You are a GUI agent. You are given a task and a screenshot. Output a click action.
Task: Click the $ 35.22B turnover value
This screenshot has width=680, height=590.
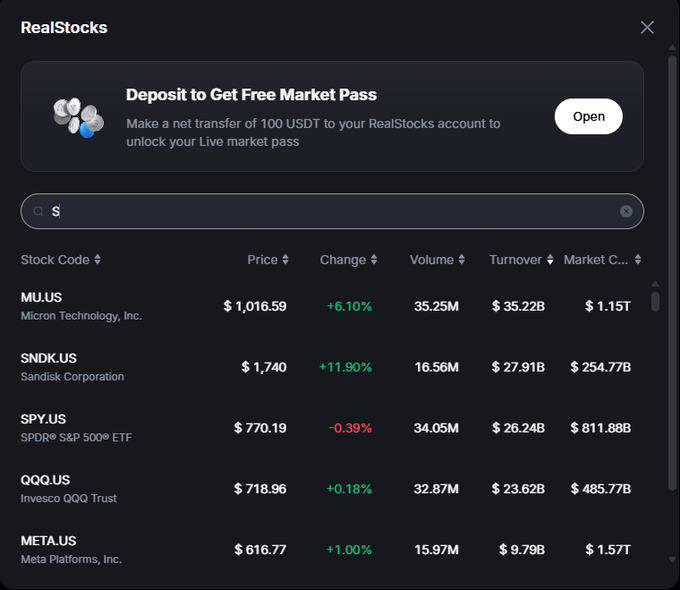click(x=518, y=306)
